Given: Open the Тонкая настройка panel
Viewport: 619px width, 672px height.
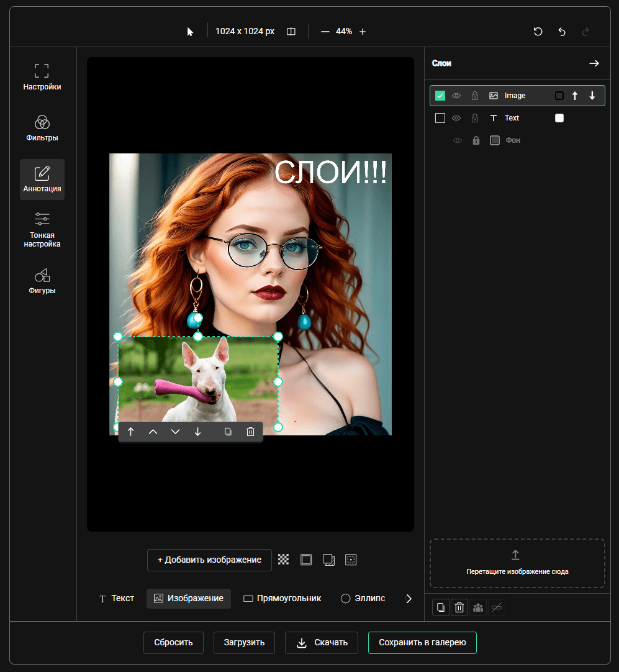Looking at the screenshot, I should tap(42, 230).
